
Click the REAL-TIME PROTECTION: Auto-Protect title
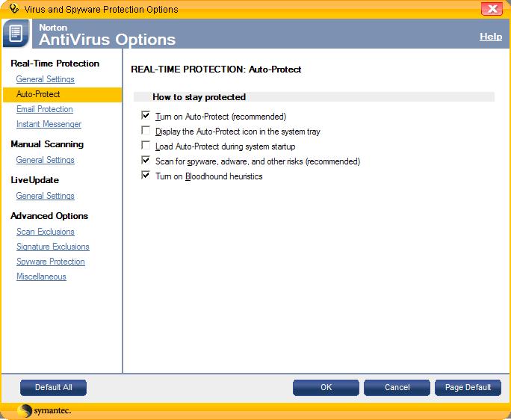pos(216,70)
